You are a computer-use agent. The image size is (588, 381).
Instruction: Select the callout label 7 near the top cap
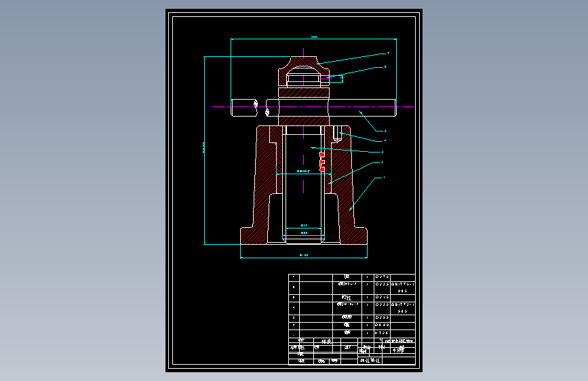[388, 54]
